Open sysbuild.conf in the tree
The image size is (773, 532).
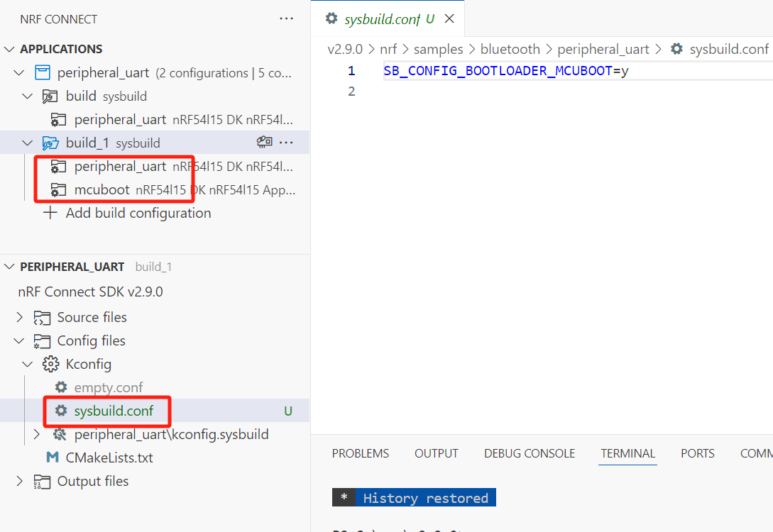155,411
